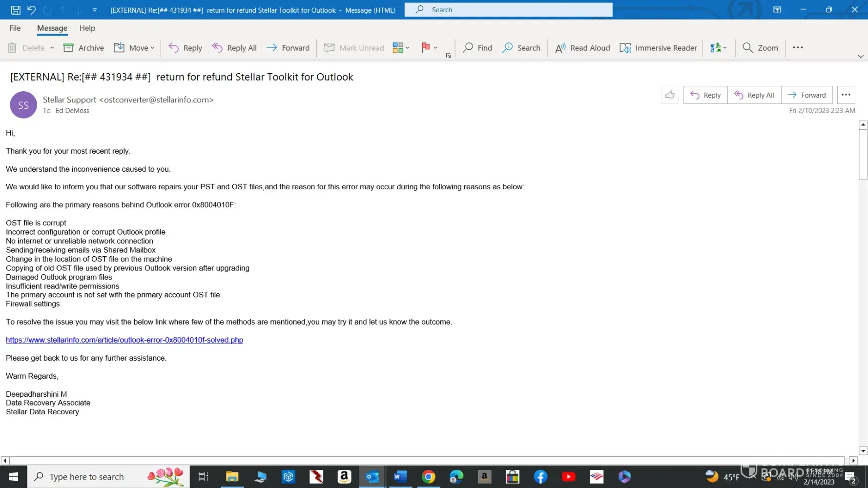Click the SS sender avatar
868x488 pixels.
pos(23,105)
